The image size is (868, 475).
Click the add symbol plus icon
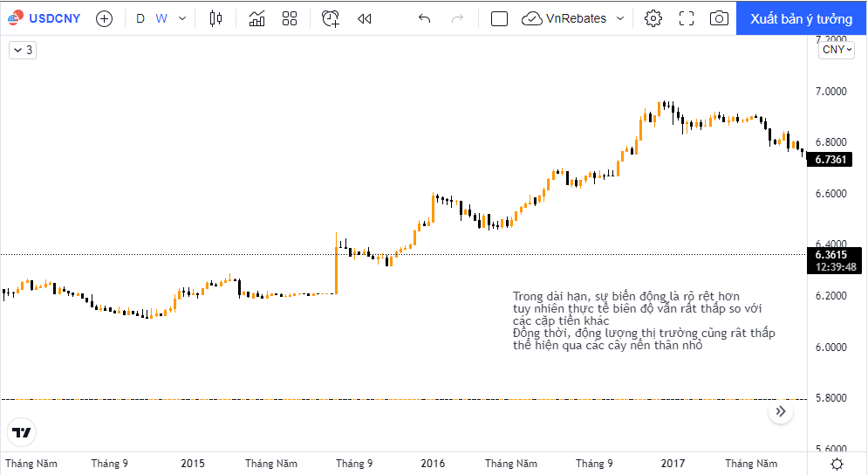pyautogui.click(x=104, y=19)
